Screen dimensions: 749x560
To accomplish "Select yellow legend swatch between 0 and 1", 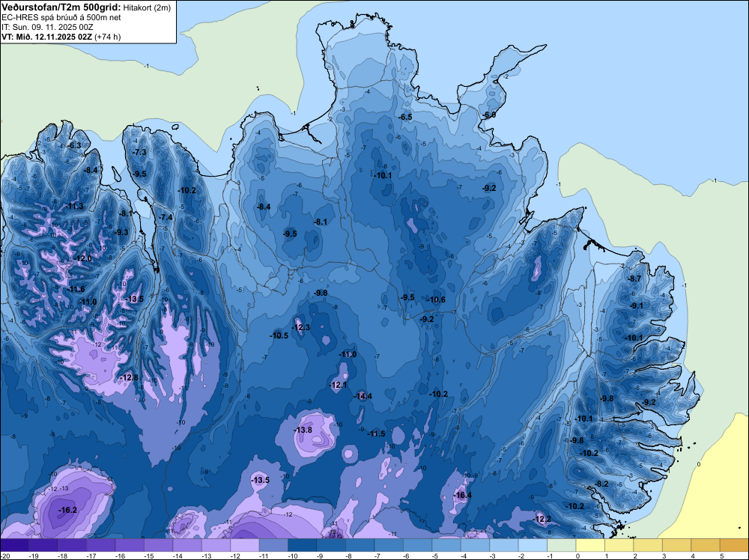I will click(x=590, y=545).
